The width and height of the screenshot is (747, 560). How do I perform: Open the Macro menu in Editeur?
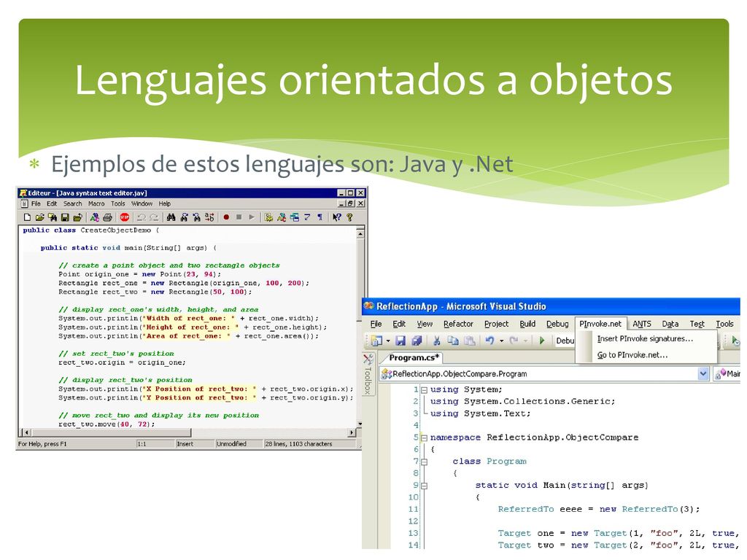click(x=96, y=203)
